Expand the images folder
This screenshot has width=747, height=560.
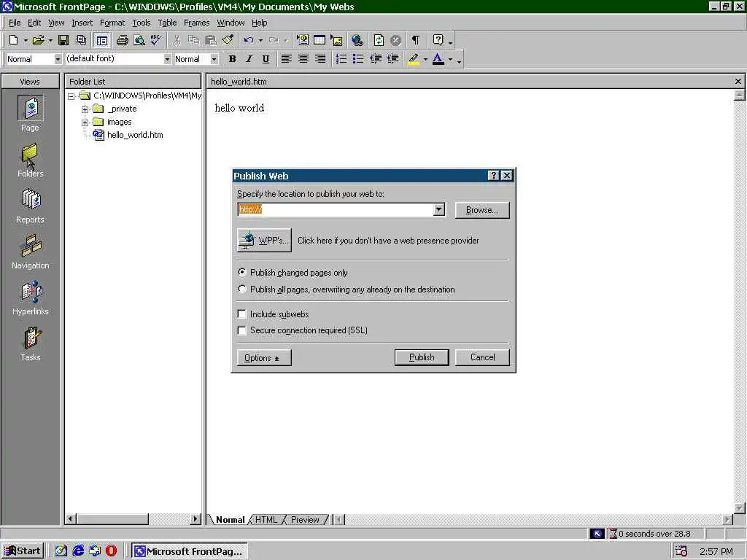pyautogui.click(x=85, y=122)
